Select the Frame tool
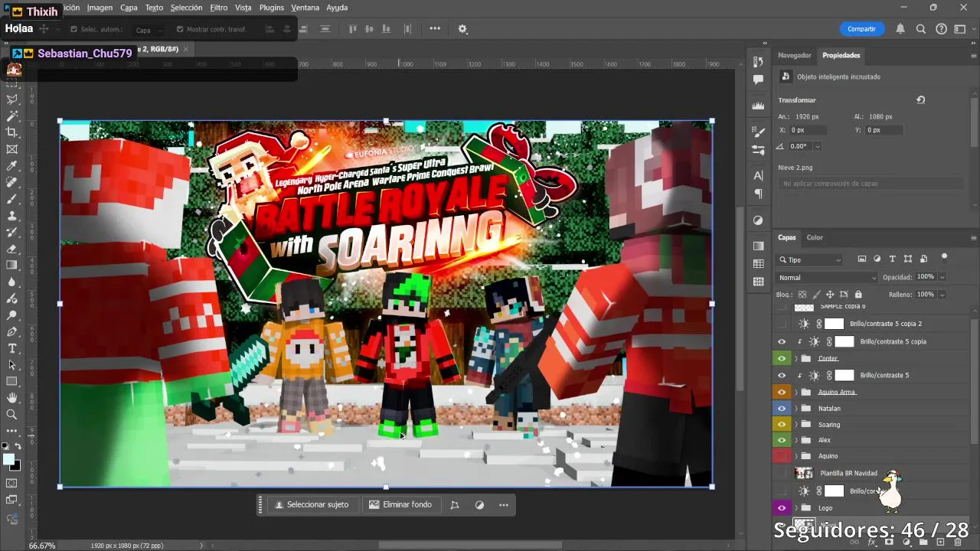The width and height of the screenshot is (980, 551). click(x=12, y=149)
